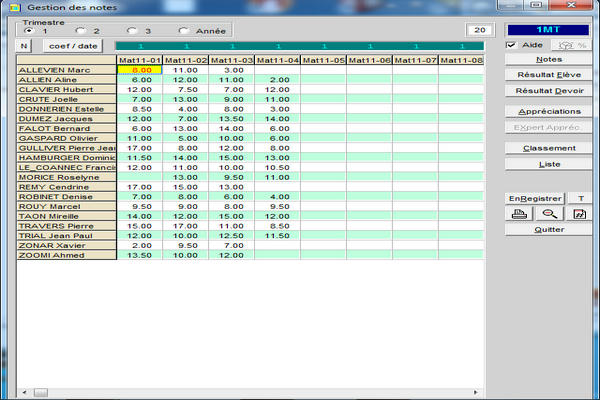Toggle the Aide checkbox
The width and height of the screenshot is (600, 400).
512,46
